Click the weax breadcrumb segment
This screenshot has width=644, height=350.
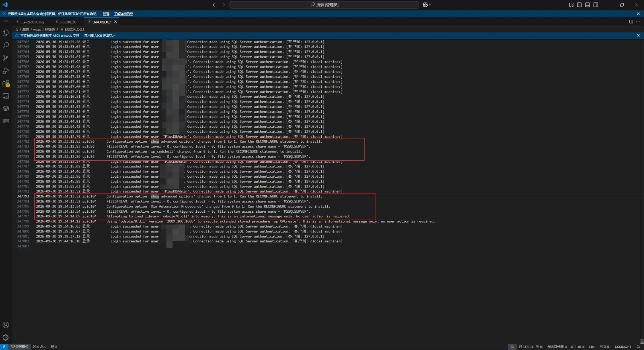[x=37, y=30]
